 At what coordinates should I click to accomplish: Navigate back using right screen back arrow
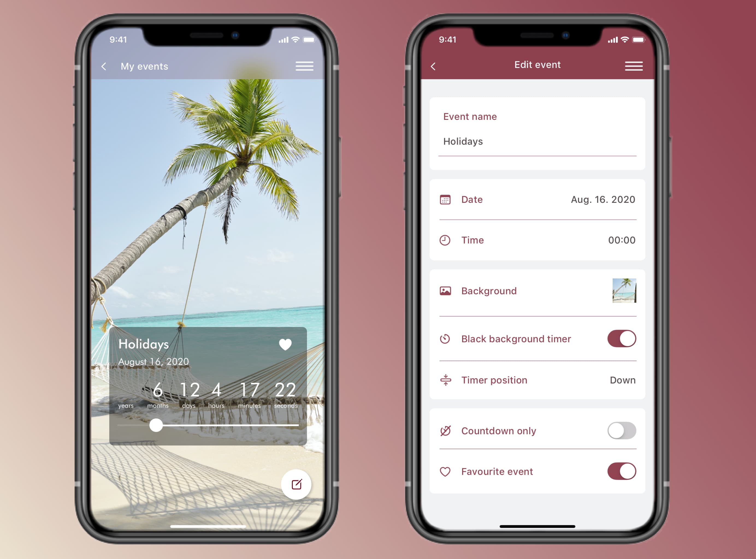click(433, 65)
